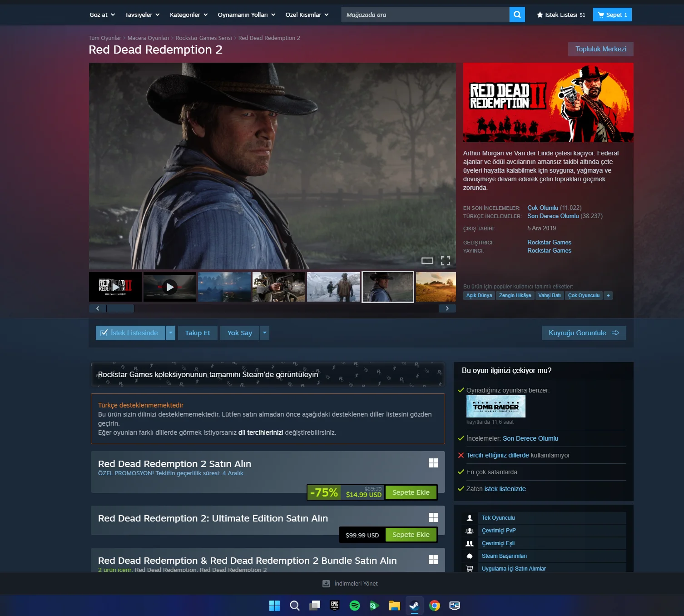Open the Vahşi Batı tag

point(550,296)
